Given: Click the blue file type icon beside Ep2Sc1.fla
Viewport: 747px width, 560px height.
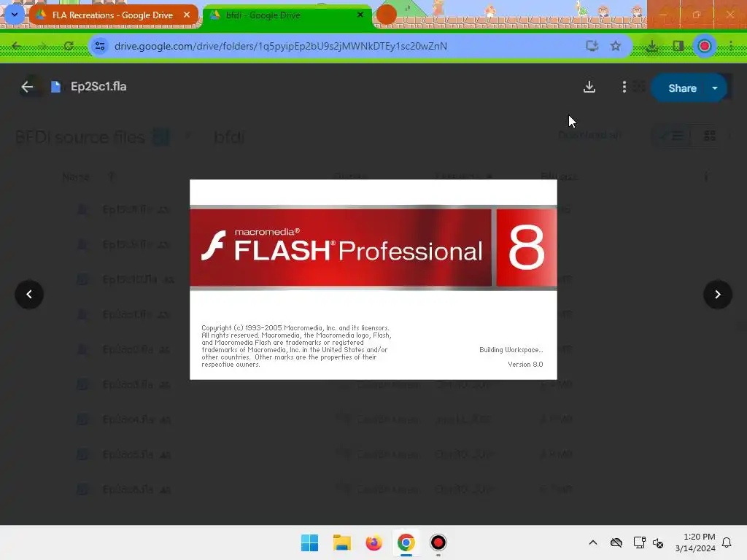Looking at the screenshot, I should [55, 87].
